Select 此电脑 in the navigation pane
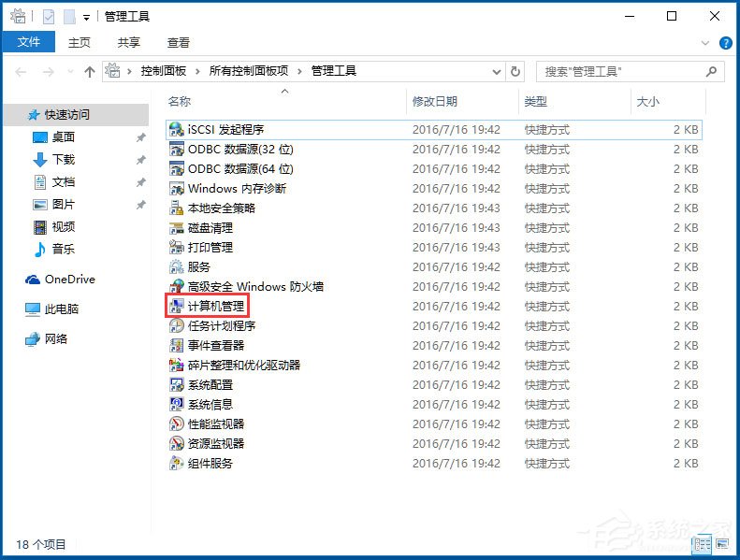Screen dimensions: 740x560 coord(62,309)
